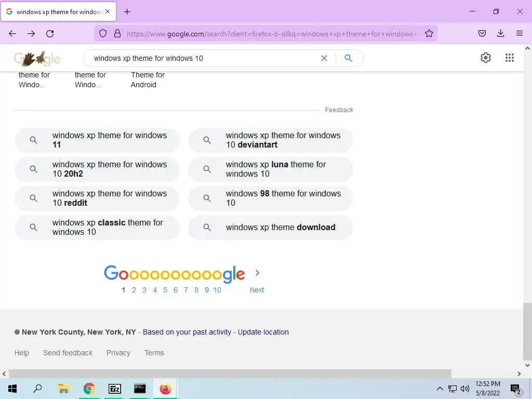Screen dimensions: 532x399
Task: Save page to Pocket
Action: click(x=482, y=33)
